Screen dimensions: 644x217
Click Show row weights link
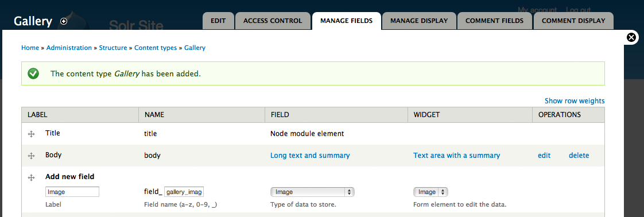point(575,100)
